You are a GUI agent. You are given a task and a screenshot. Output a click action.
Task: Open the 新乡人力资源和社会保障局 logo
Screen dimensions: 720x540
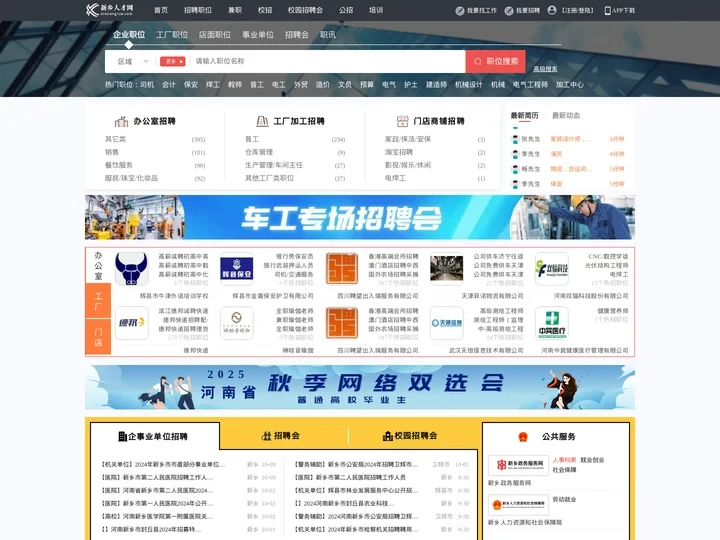[x=518, y=505]
